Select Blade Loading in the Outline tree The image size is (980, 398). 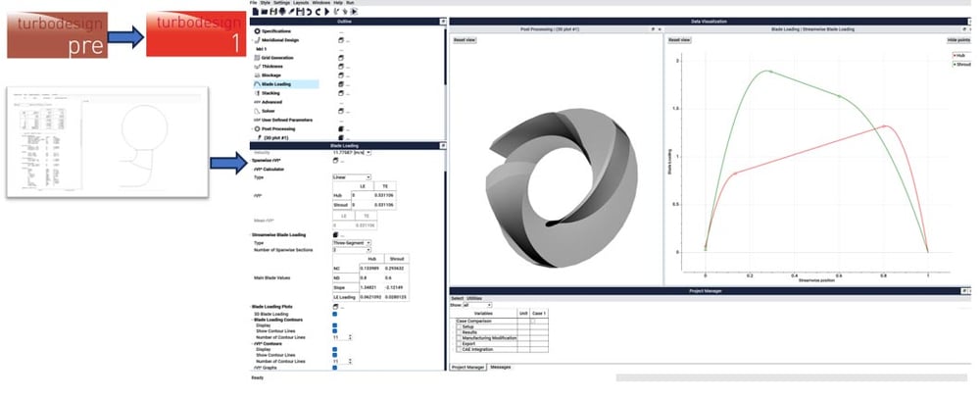(276, 84)
